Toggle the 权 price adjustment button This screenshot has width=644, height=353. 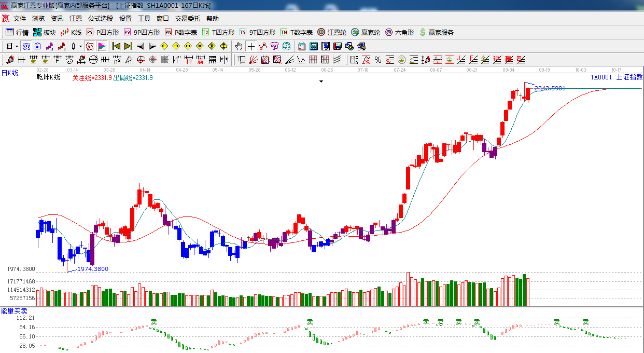(90, 46)
